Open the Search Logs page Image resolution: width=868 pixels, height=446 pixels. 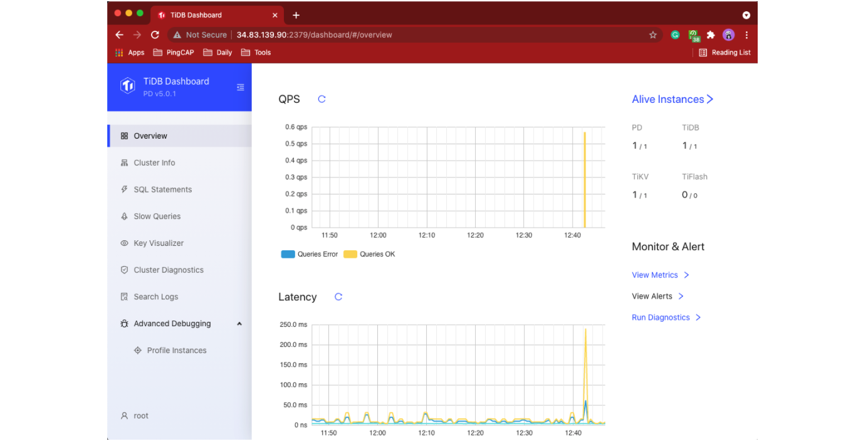click(x=157, y=296)
